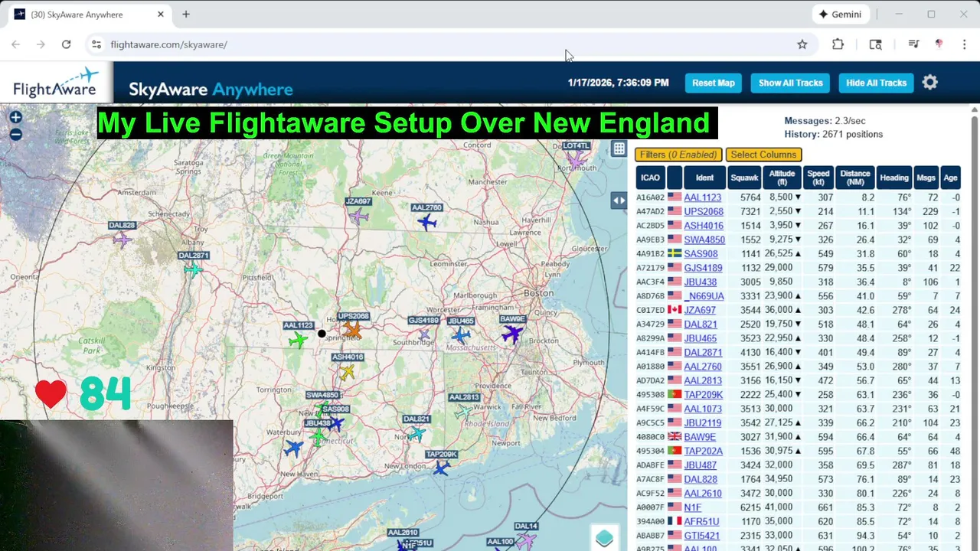This screenshot has height=551, width=980.
Task: Open the SWA4850 flight link
Action: 704,240
